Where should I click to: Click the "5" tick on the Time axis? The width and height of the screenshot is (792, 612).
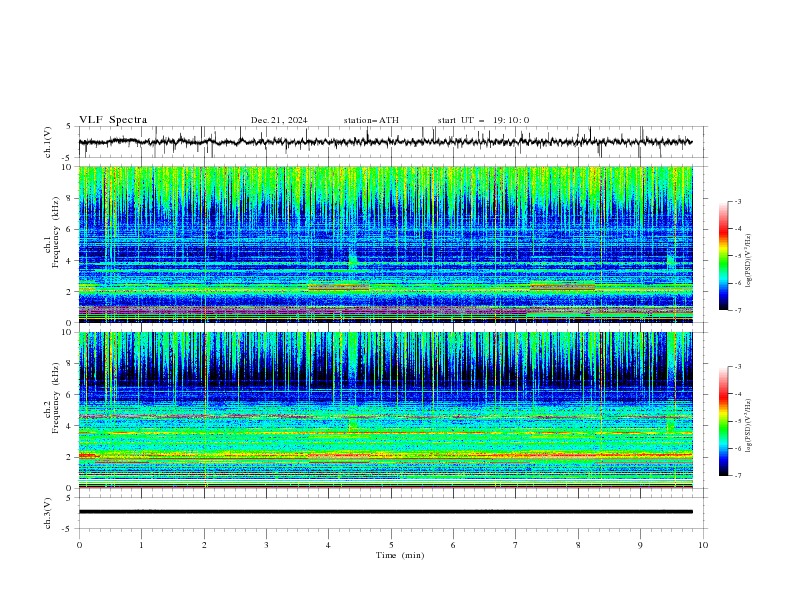coord(391,545)
